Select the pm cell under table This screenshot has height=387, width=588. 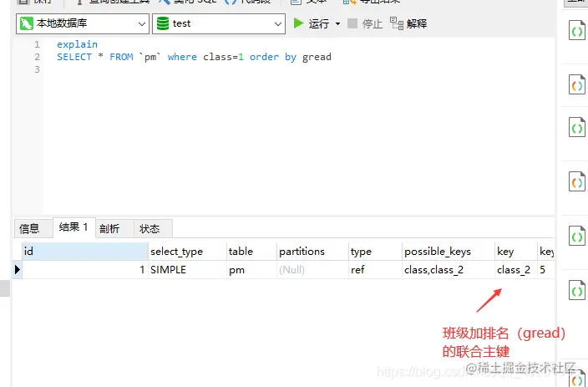(251, 269)
